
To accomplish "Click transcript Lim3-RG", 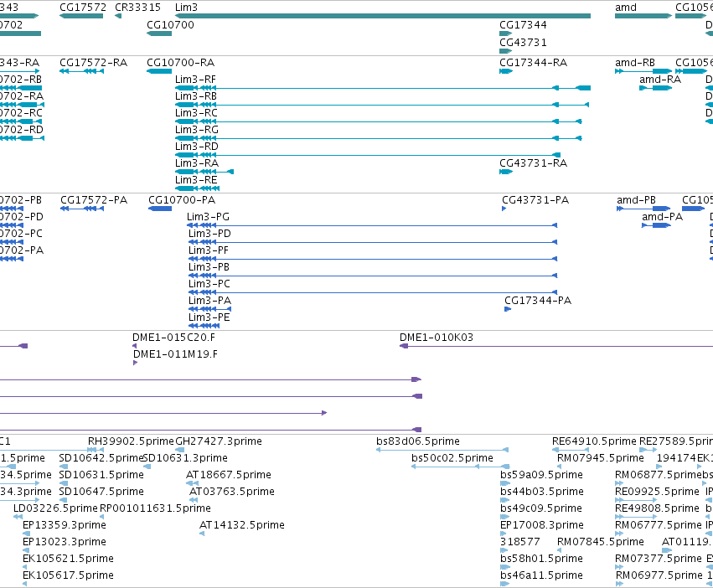I will 197,130.
